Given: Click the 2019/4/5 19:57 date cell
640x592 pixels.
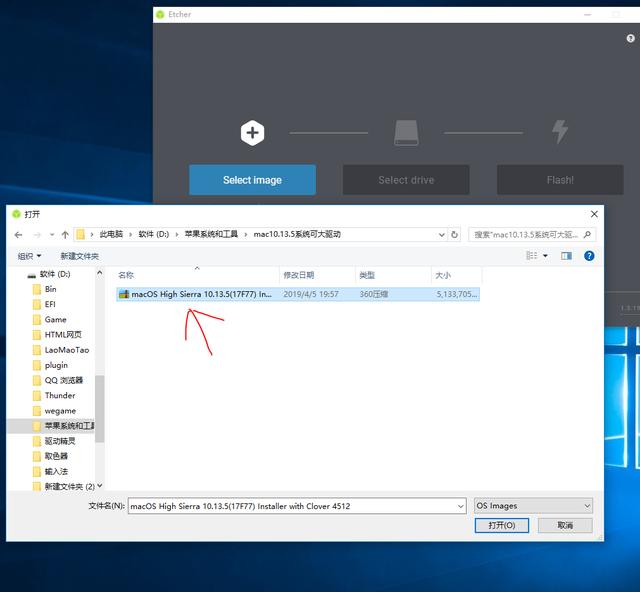Looking at the screenshot, I should (x=311, y=294).
